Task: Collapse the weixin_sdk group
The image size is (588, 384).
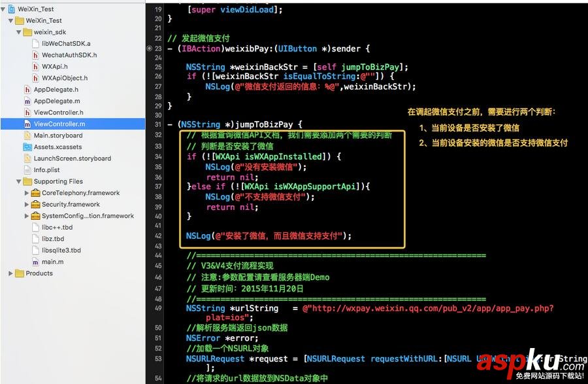Action: [x=18, y=31]
